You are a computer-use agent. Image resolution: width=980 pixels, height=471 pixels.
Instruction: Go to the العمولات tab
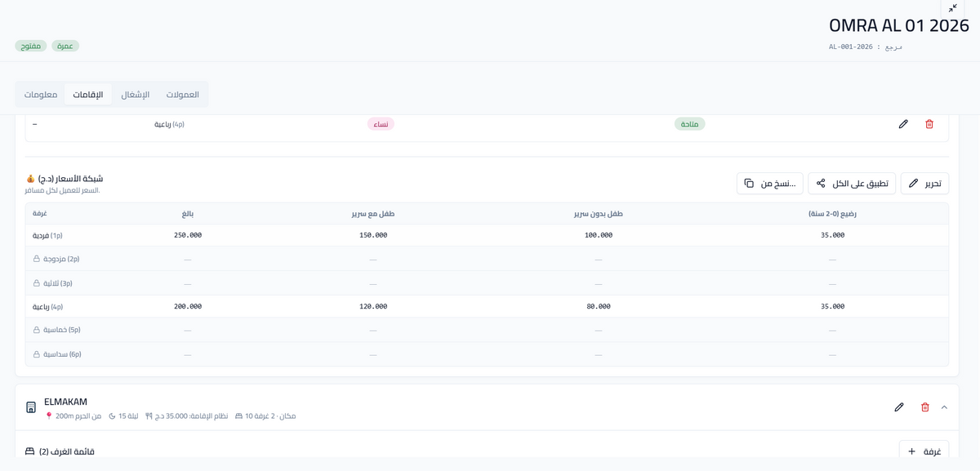(x=183, y=95)
